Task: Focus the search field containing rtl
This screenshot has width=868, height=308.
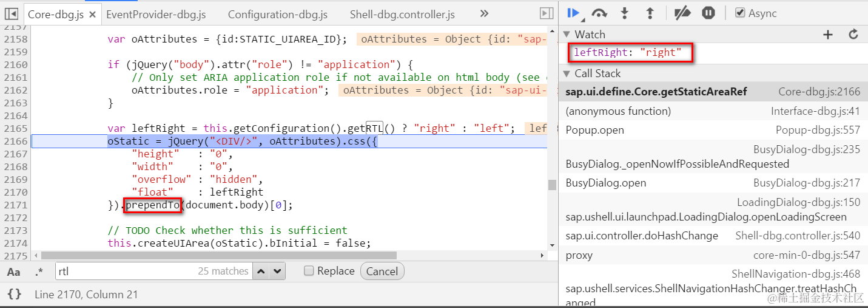Action: 153,271
